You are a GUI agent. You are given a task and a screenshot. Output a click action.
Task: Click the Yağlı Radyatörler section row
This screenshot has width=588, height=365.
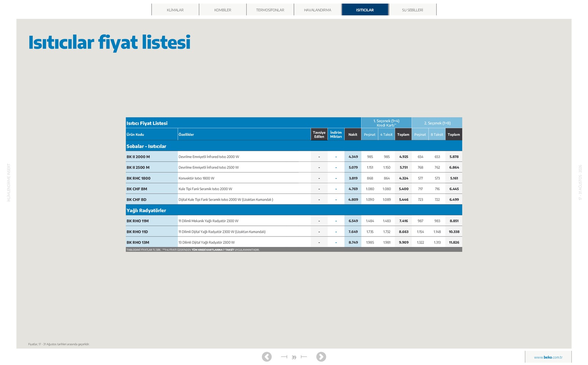(x=294, y=210)
